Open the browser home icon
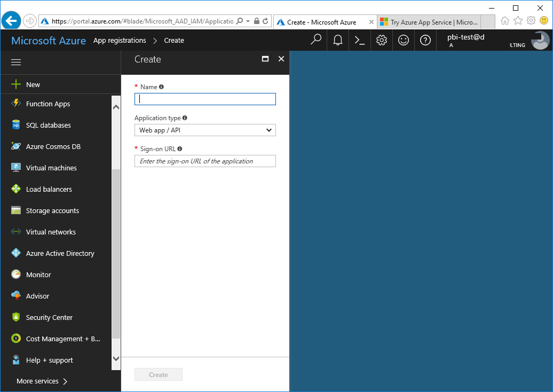The height and width of the screenshot is (392, 553). pyautogui.click(x=505, y=21)
